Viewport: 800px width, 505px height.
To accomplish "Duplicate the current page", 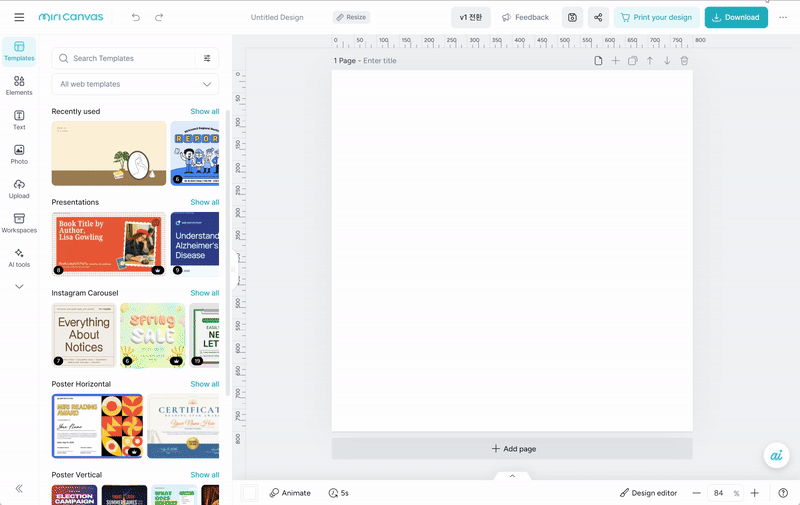I will click(633, 61).
